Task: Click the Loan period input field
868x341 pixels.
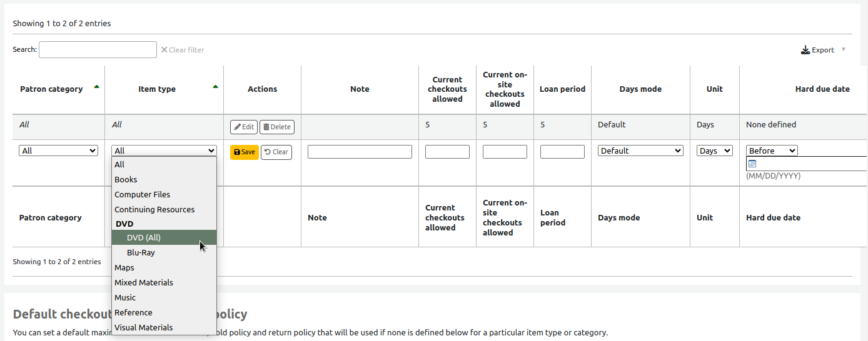Action: click(562, 152)
